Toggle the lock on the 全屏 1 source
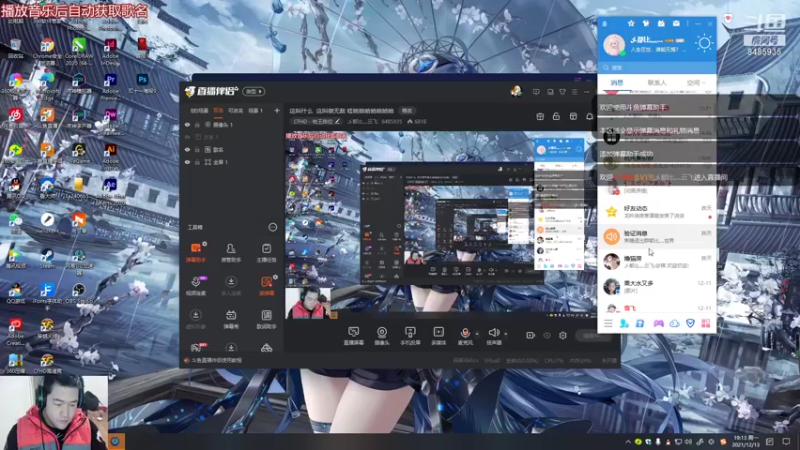This screenshot has width=800, height=450. click(197, 162)
